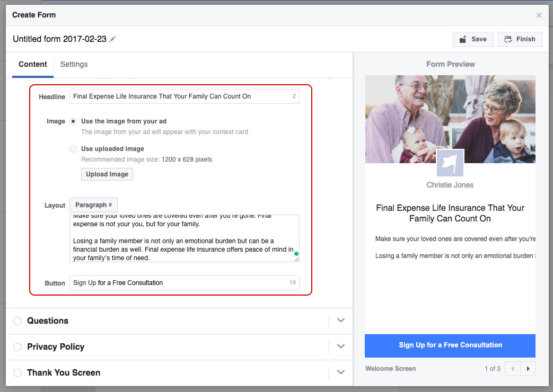Switch to the Content tab
This screenshot has height=392, width=553.
tap(33, 64)
